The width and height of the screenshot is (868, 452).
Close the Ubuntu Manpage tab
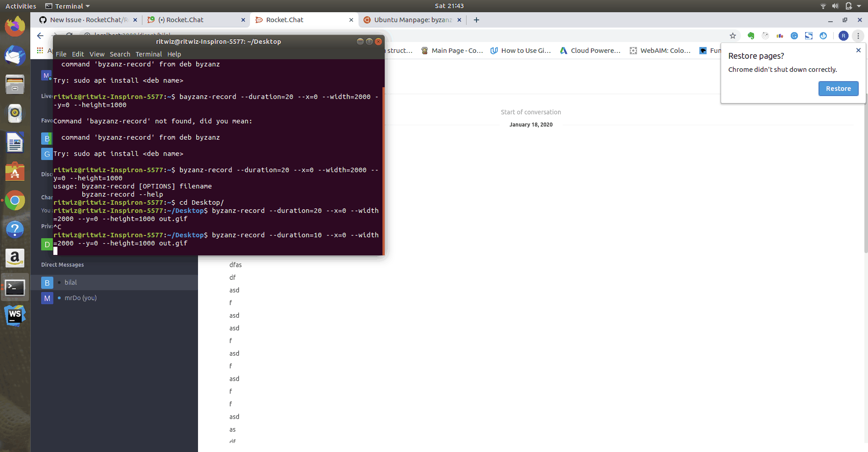(x=459, y=20)
